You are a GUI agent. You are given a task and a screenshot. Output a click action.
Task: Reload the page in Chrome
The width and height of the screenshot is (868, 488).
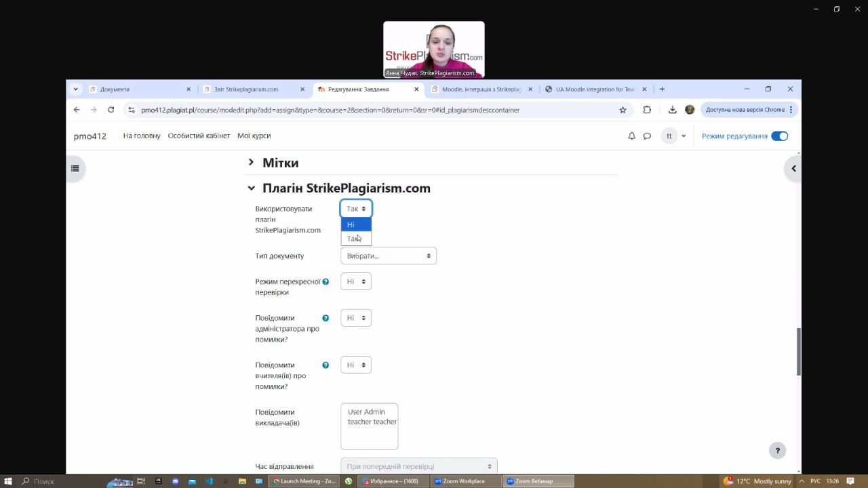coord(111,110)
